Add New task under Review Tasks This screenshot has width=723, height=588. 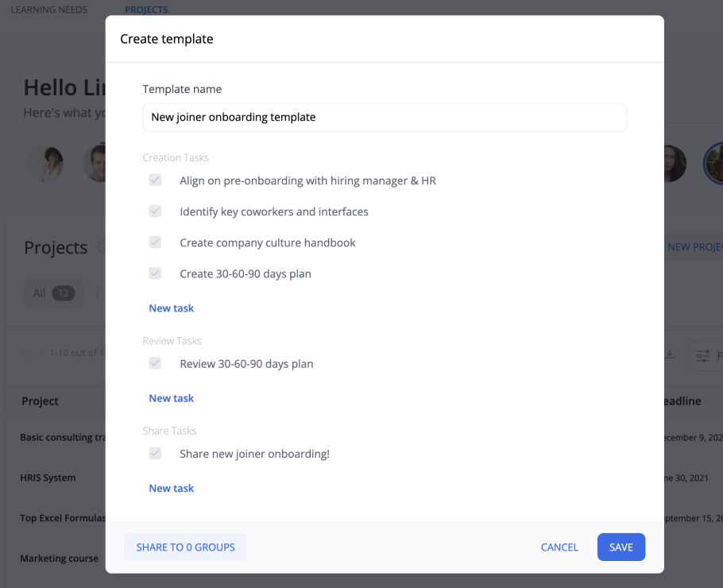point(172,398)
